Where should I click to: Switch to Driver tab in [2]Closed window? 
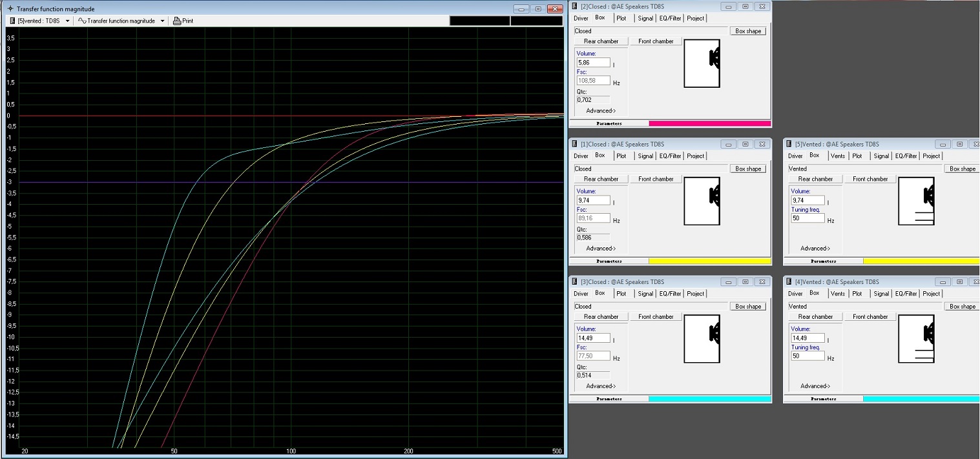coord(581,18)
